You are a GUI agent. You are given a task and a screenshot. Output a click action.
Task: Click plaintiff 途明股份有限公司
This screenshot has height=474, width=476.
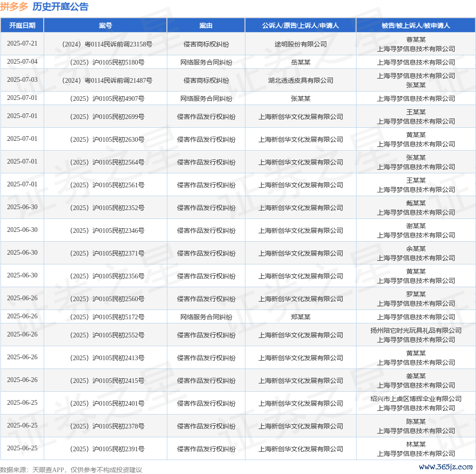[301, 44]
